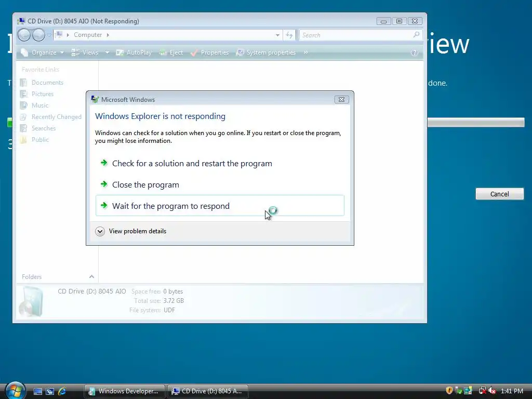This screenshot has width=532, height=399.
Task: Open Documents favorite link
Action: pyautogui.click(x=42, y=83)
